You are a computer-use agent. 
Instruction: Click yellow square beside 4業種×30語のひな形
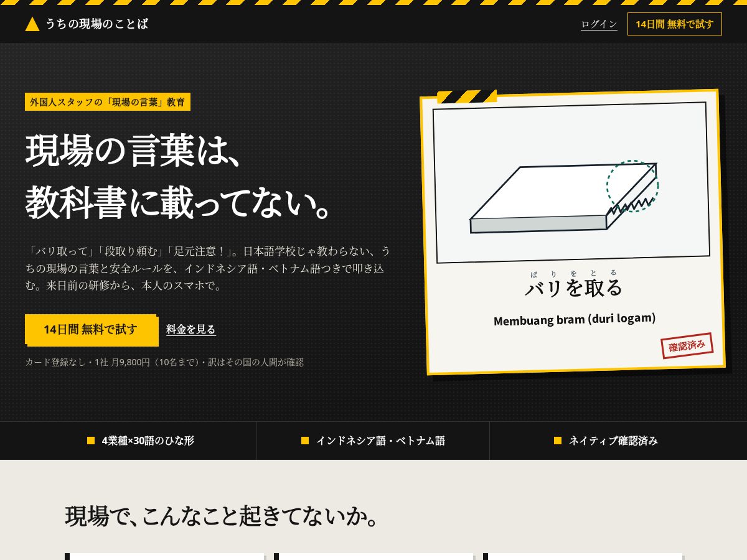[91, 441]
